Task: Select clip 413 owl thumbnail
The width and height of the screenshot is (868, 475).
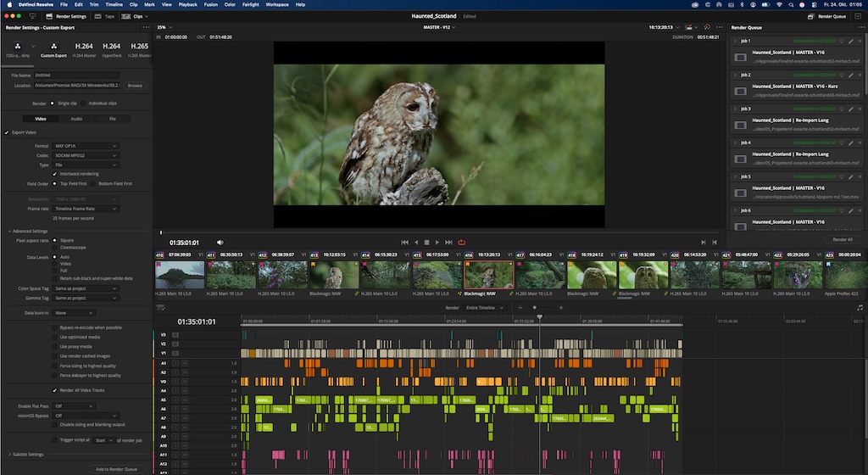Action: click(335, 275)
